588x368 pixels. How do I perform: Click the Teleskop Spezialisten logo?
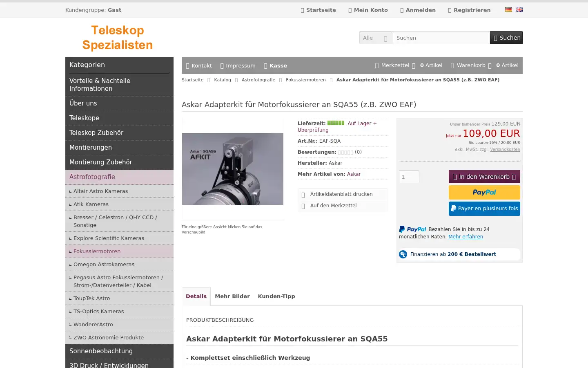point(118,38)
